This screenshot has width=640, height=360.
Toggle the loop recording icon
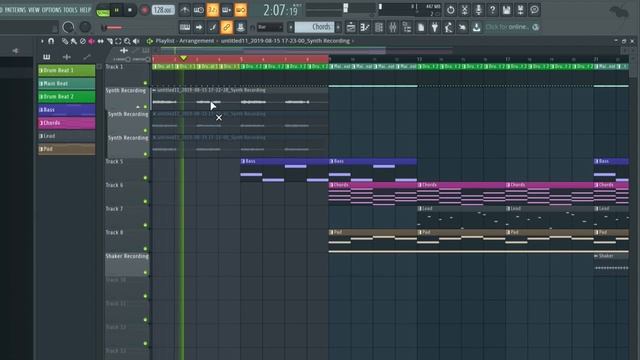click(x=240, y=10)
